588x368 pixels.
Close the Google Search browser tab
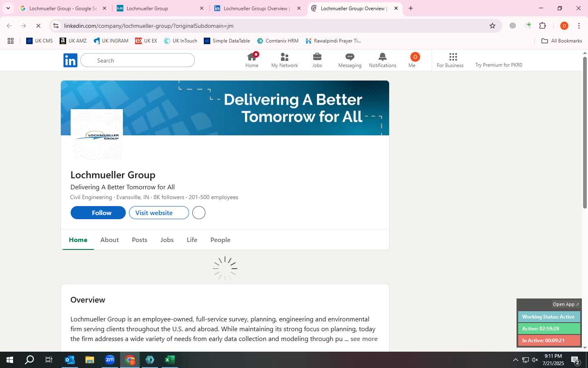point(104,8)
